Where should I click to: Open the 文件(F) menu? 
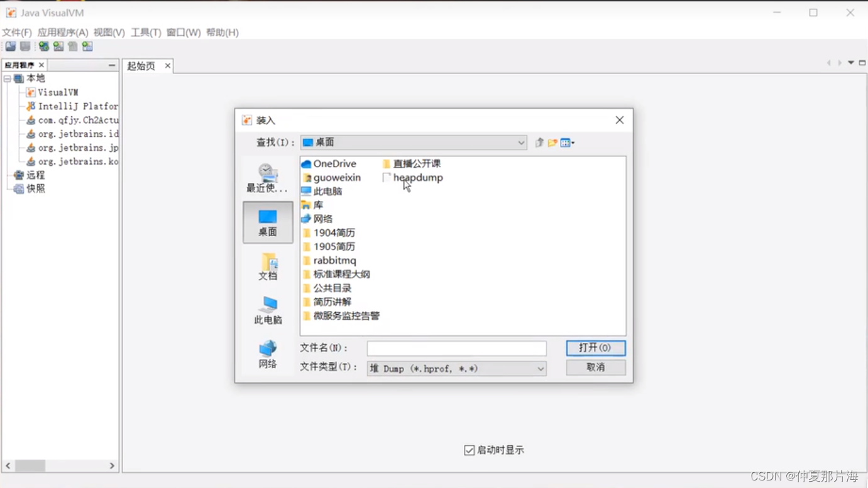[x=17, y=33]
